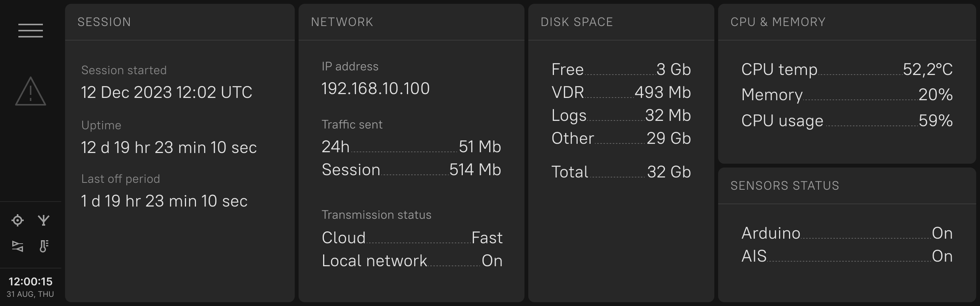Click the IP address 192.168.10.100
This screenshot has width=980, height=306.
(x=376, y=89)
